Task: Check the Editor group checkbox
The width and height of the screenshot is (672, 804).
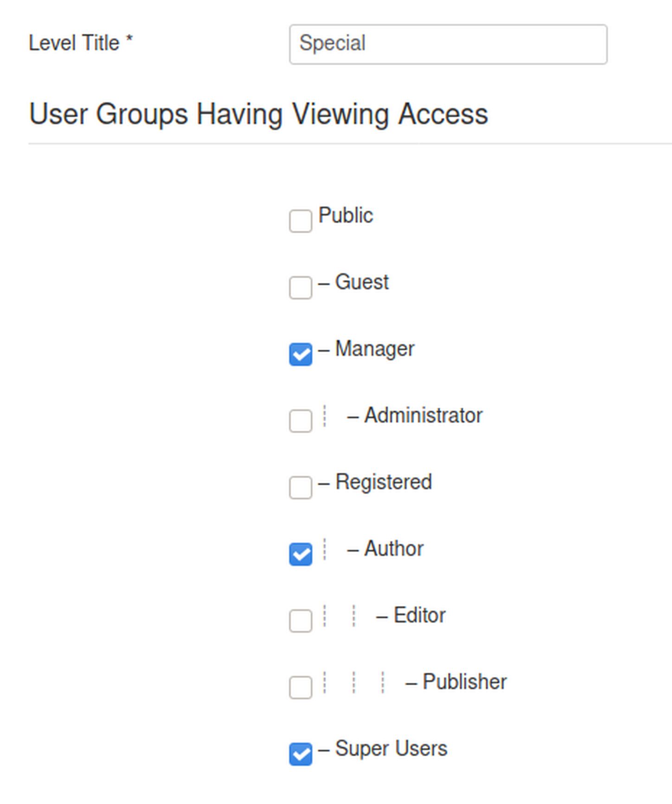Action: click(300, 620)
